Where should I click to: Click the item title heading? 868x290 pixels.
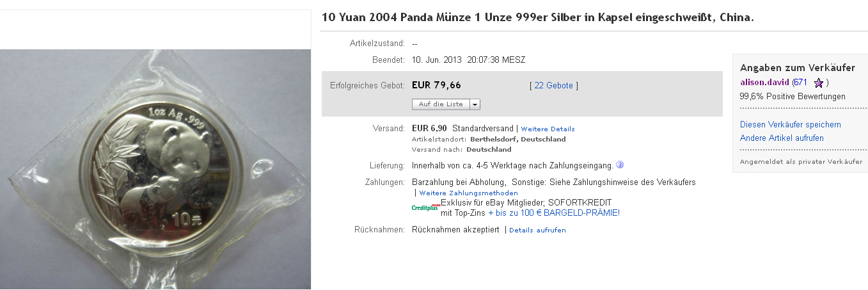point(538,17)
